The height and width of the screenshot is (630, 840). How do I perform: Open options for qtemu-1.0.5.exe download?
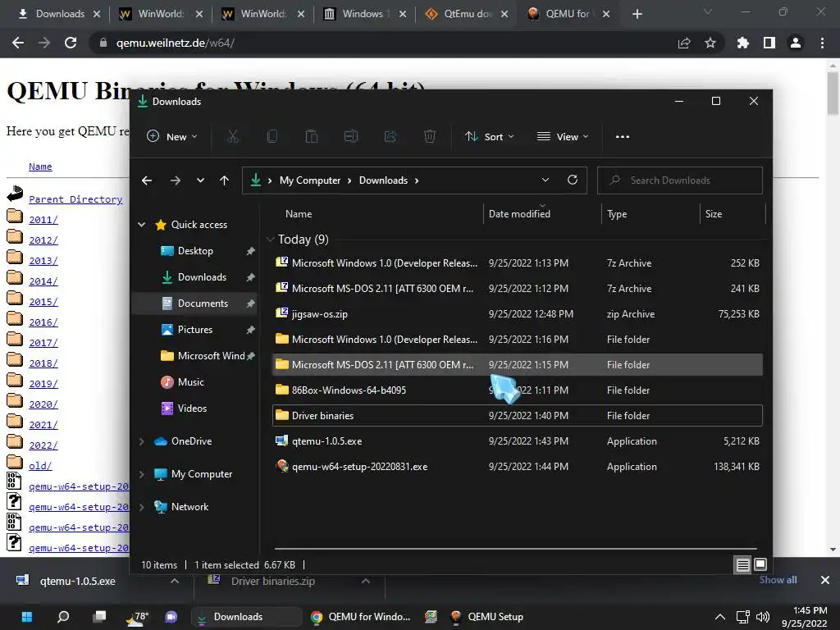(175, 581)
